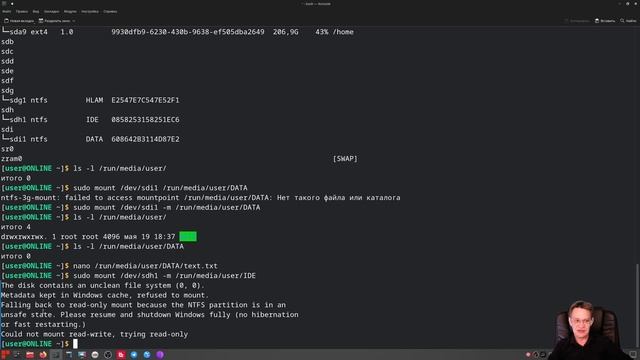Launch Firefox from the taskbar
The height and width of the screenshot is (360, 640).
click(43, 355)
